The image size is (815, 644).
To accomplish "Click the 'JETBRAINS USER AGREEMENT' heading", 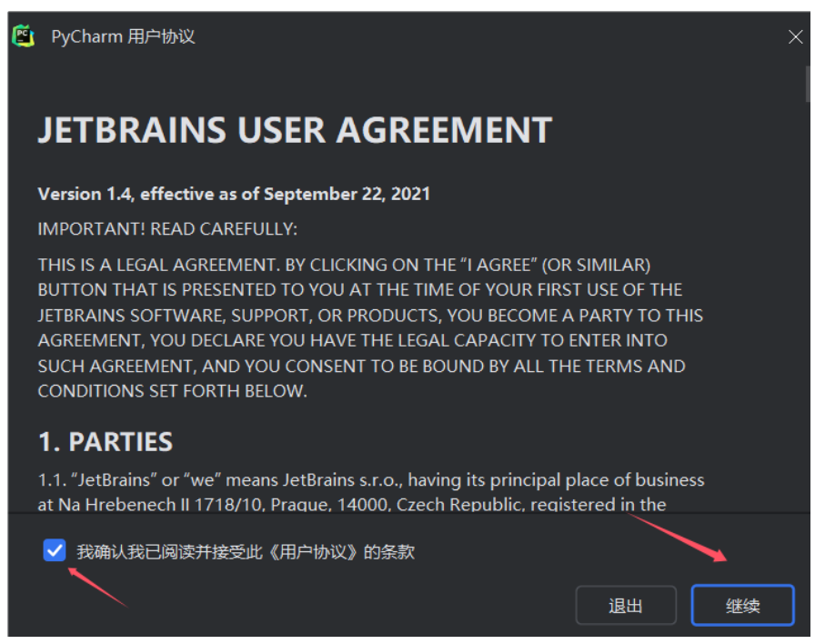I will 295,130.
